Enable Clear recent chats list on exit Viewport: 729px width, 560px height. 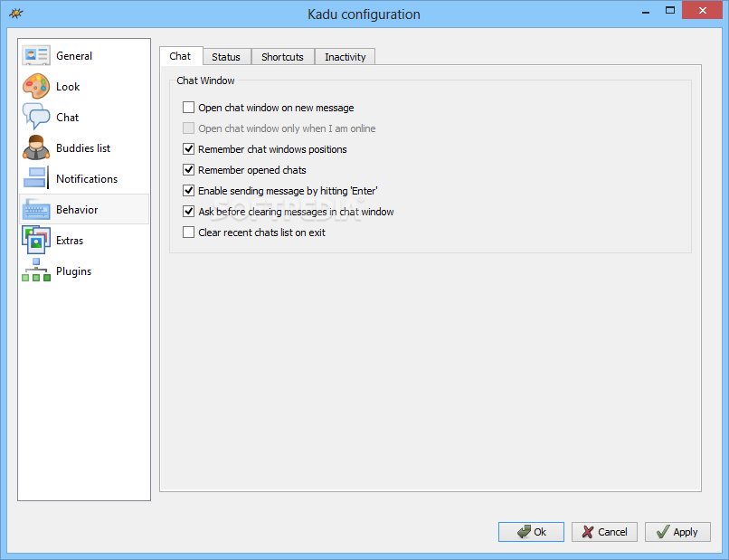[188, 233]
